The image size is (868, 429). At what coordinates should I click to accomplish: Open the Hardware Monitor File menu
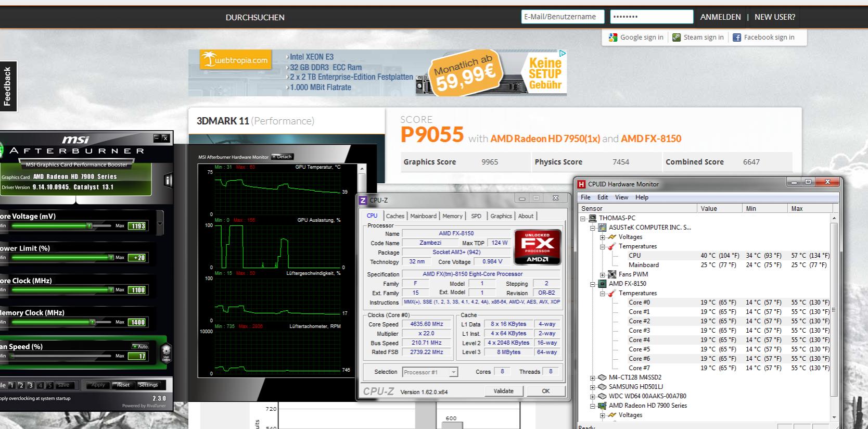tap(585, 197)
